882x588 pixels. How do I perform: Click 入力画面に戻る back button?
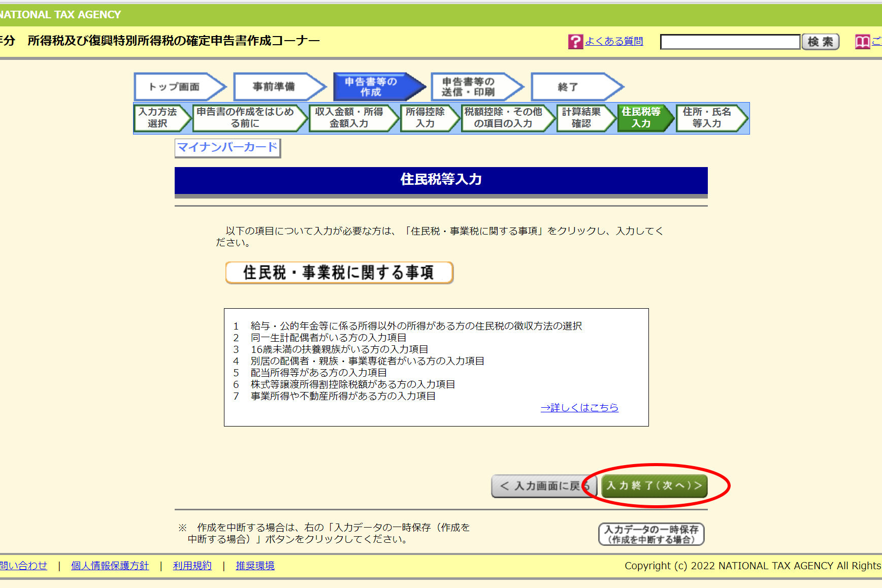[x=544, y=486]
